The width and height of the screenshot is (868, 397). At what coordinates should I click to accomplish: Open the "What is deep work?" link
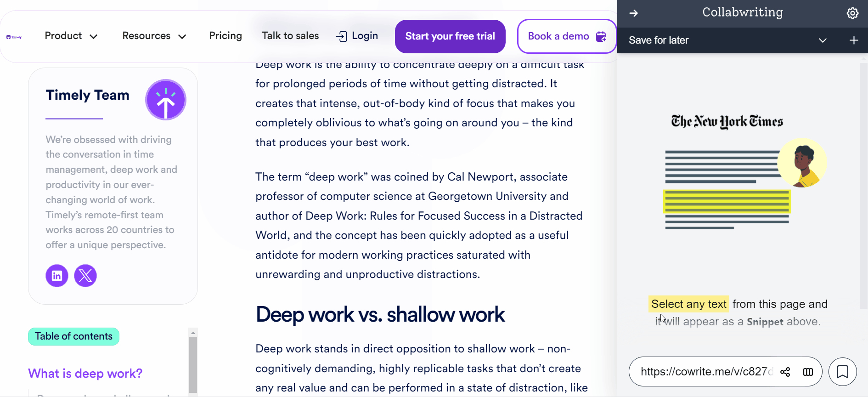click(85, 374)
